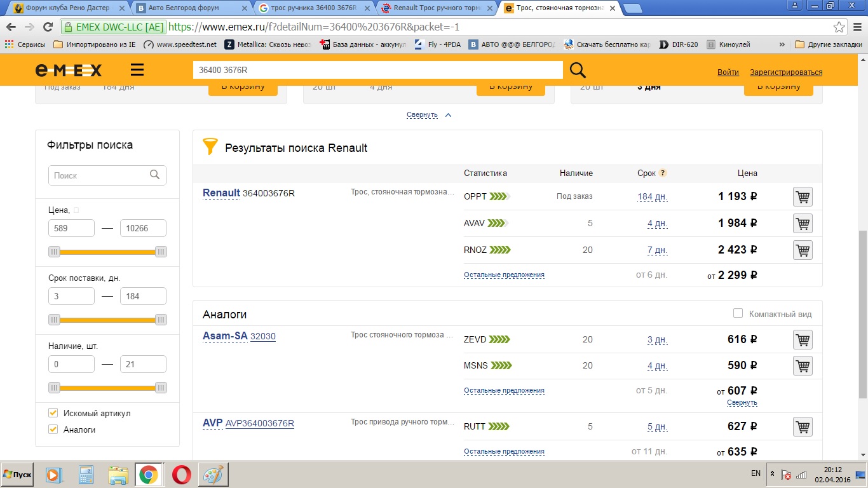The image size is (868, 488).
Task: Expand Остальные предложения for AVP
Action: click(x=504, y=452)
